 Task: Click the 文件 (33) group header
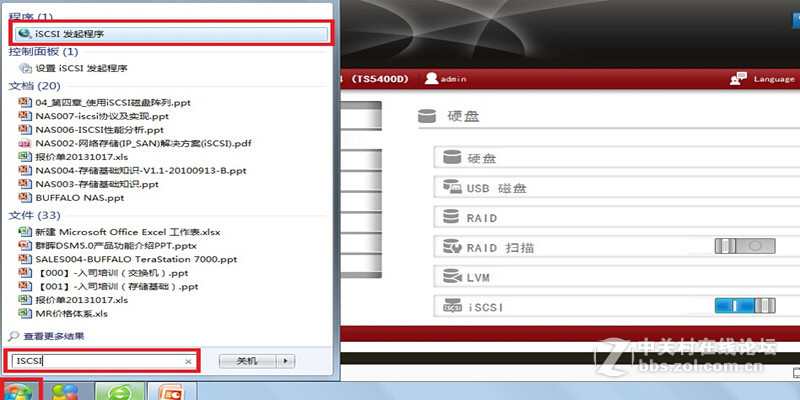coord(34,215)
